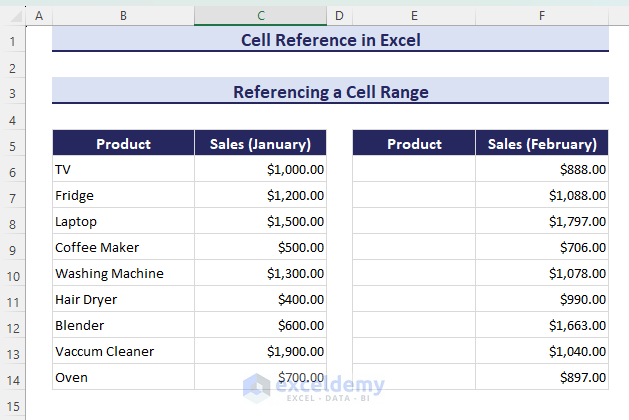Select row 5 header

[12, 144]
